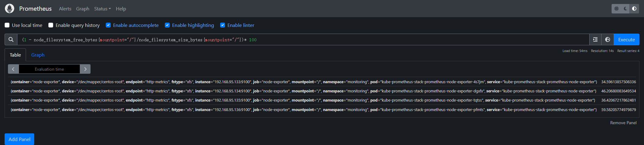The image size is (644, 145).
Task: Open the Alerts page
Action: click(x=65, y=9)
